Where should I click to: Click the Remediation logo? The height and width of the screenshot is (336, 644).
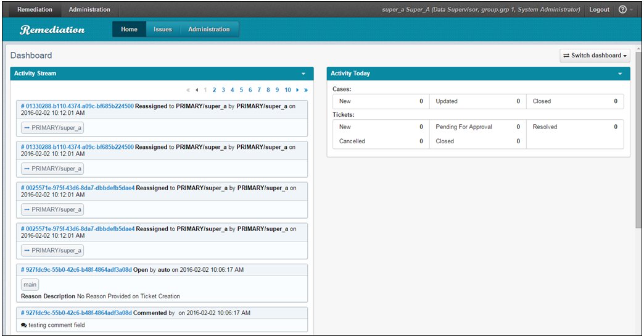(x=52, y=30)
